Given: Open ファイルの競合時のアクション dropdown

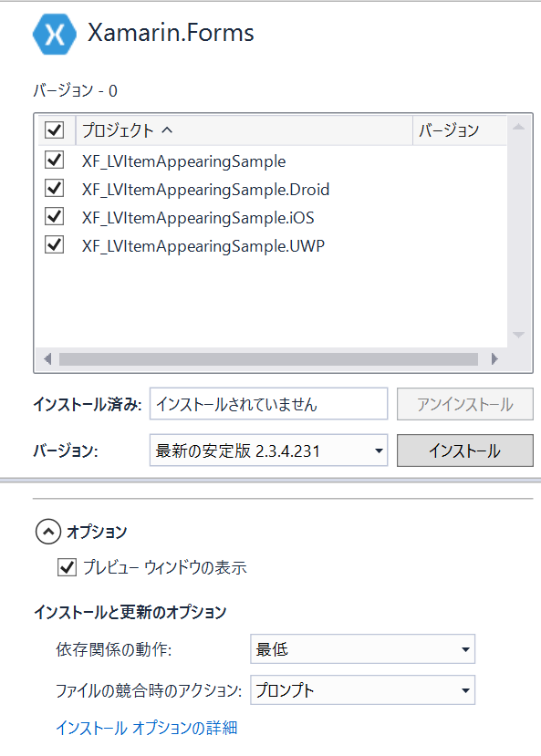Looking at the screenshot, I should coord(362,690).
